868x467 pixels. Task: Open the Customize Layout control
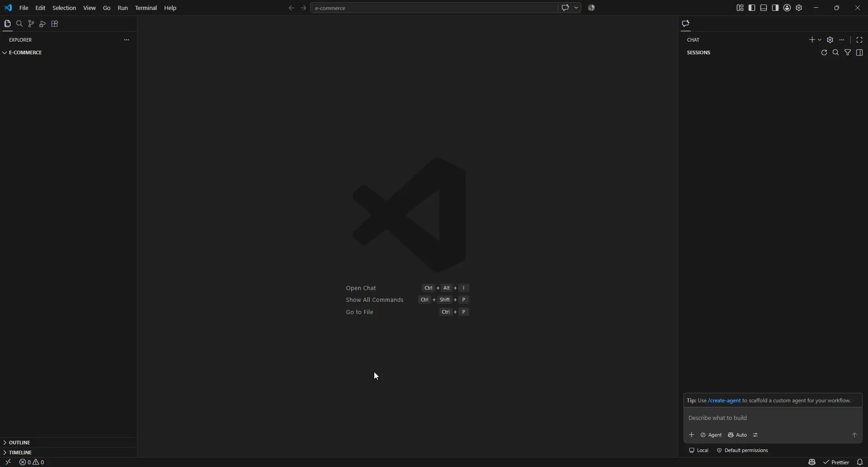740,8
